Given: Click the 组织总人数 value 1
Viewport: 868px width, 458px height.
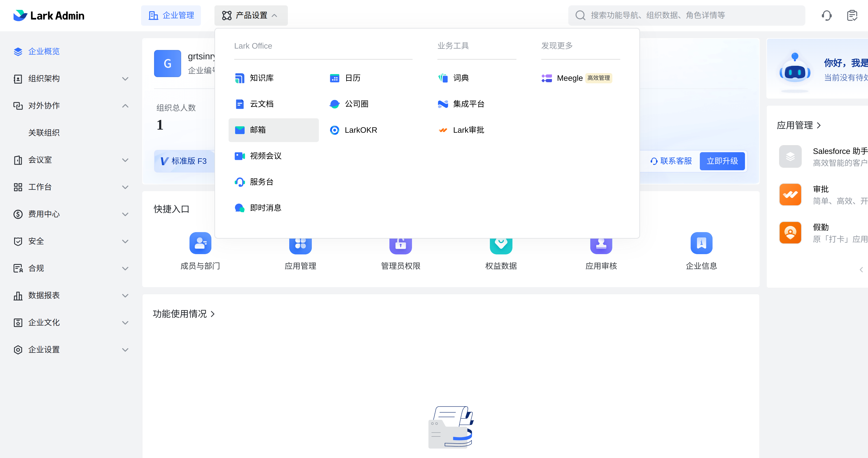Looking at the screenshot, I should 160,125.
